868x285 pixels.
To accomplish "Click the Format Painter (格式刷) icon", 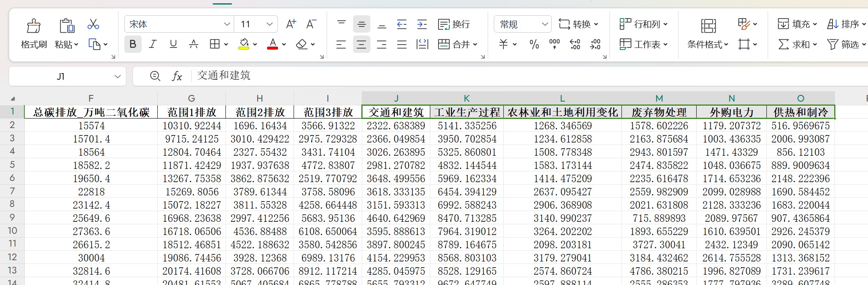I will pos(33,26).
